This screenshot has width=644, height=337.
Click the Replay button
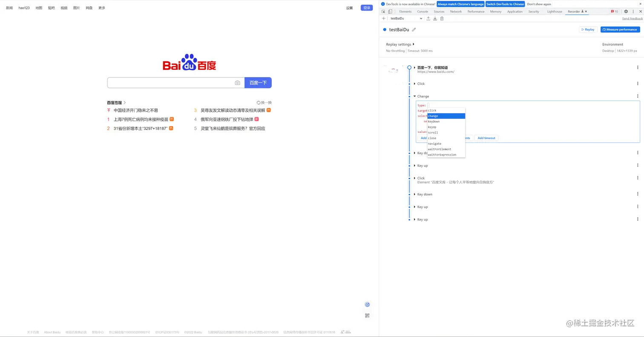click(588, 29)
